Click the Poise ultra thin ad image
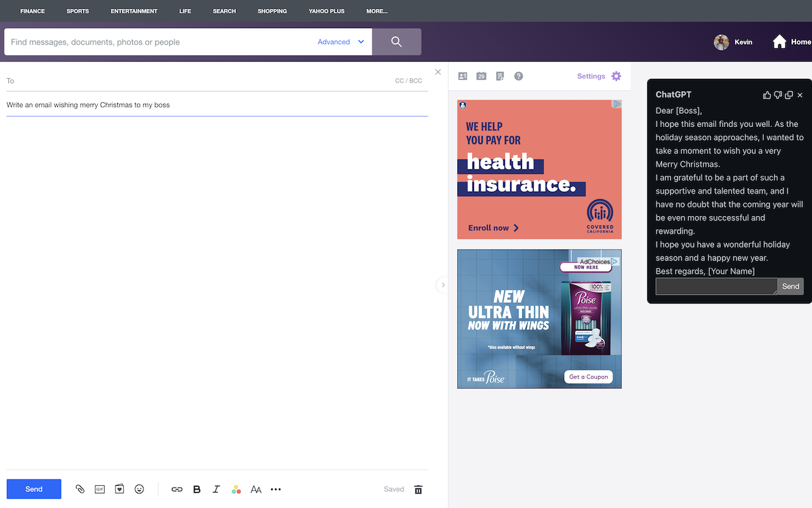 [x=539, y=319]
